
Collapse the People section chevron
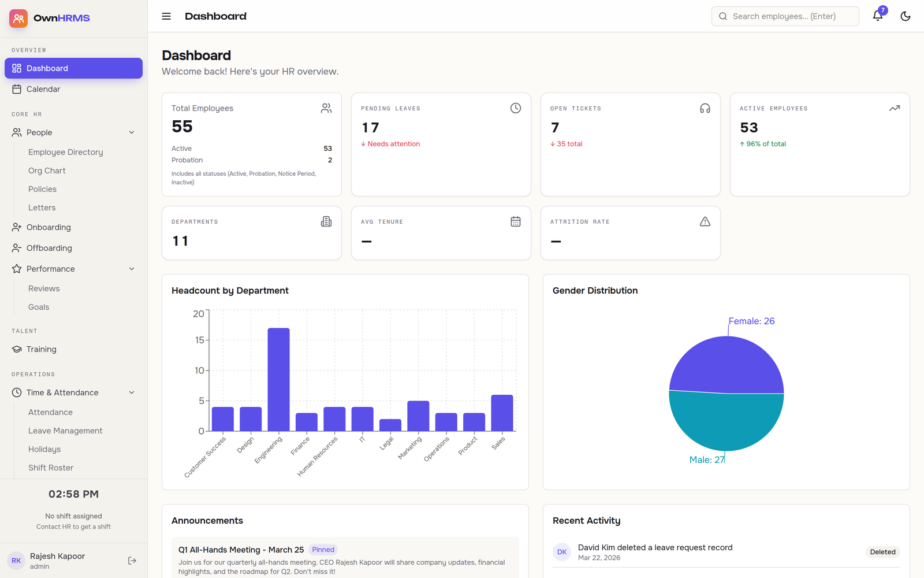pos(132,132)
